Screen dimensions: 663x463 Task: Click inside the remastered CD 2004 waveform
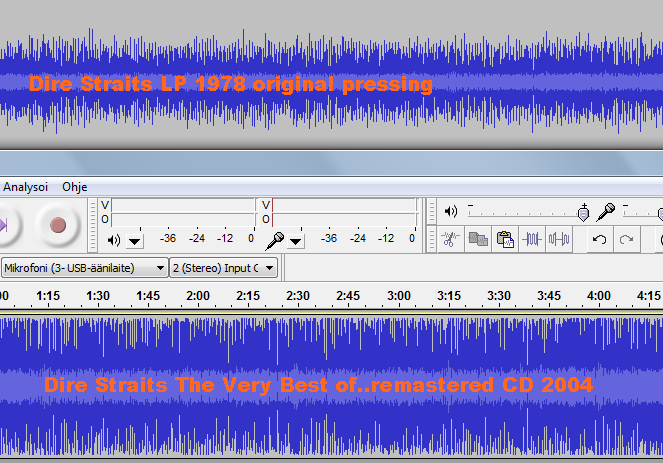[x=332, y=386]
